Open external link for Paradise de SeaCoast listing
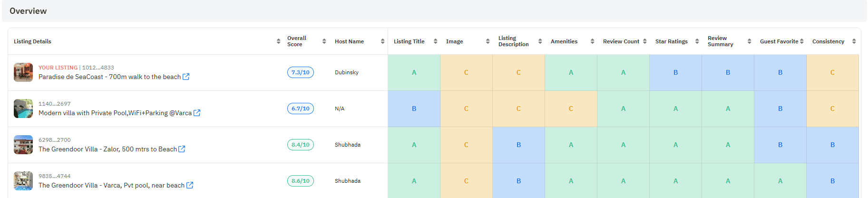Viewport: 868px width, 198px height. 186,77
